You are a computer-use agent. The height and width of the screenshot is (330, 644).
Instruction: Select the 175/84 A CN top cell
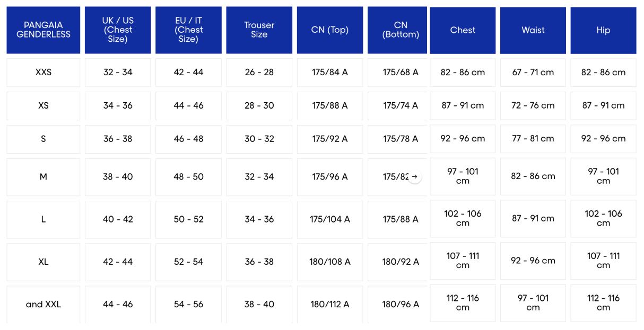pyautogui.click(x=330, y=73)
